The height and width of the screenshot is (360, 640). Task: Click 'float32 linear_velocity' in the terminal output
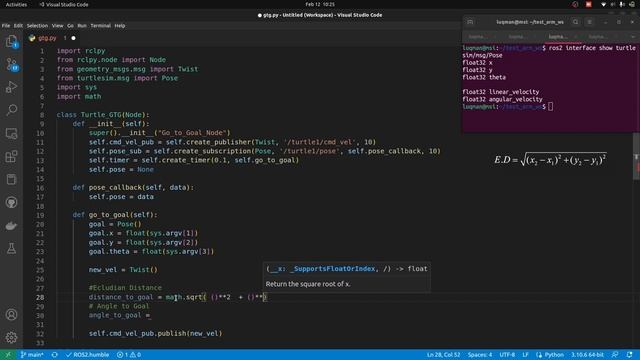(x=500, y=92)
